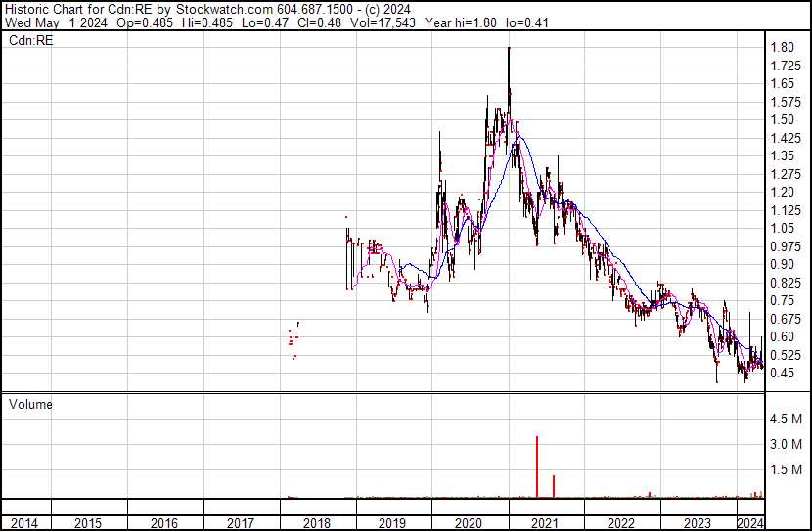Click the 1.05 price axis label
Viewport: 812px width, 531px height.
click(782, 228)
